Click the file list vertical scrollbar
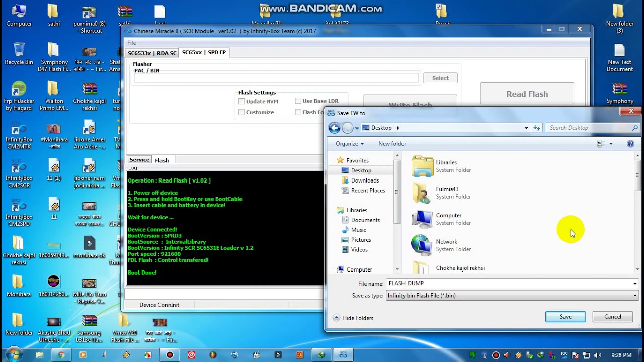 pos(637,214)
